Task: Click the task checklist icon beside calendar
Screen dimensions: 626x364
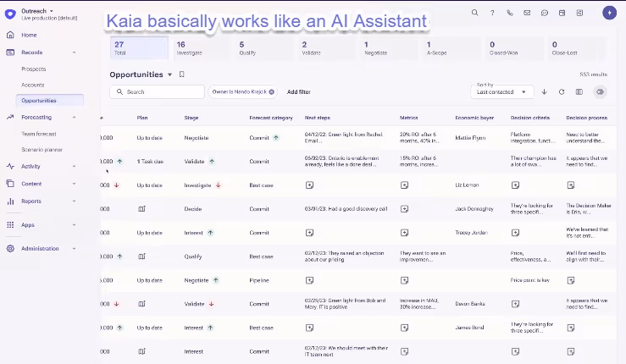Action: pyautogui.click(x=579, y=13)
